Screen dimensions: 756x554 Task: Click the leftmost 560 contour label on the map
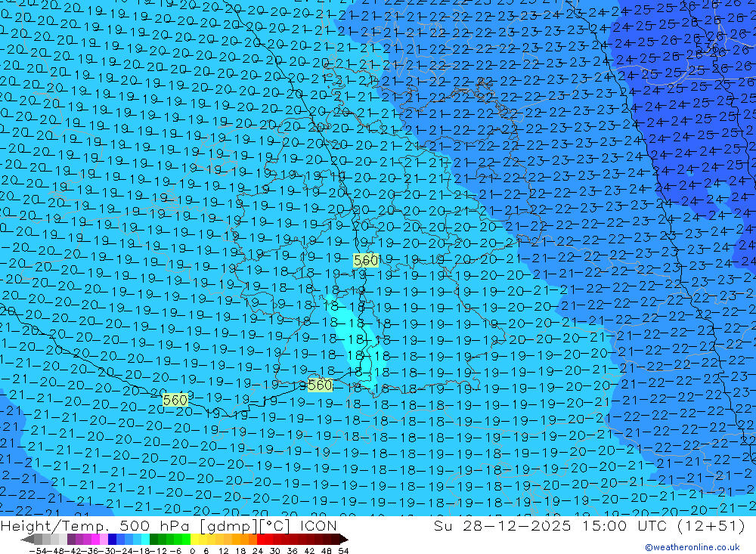(x=175, y=400)
